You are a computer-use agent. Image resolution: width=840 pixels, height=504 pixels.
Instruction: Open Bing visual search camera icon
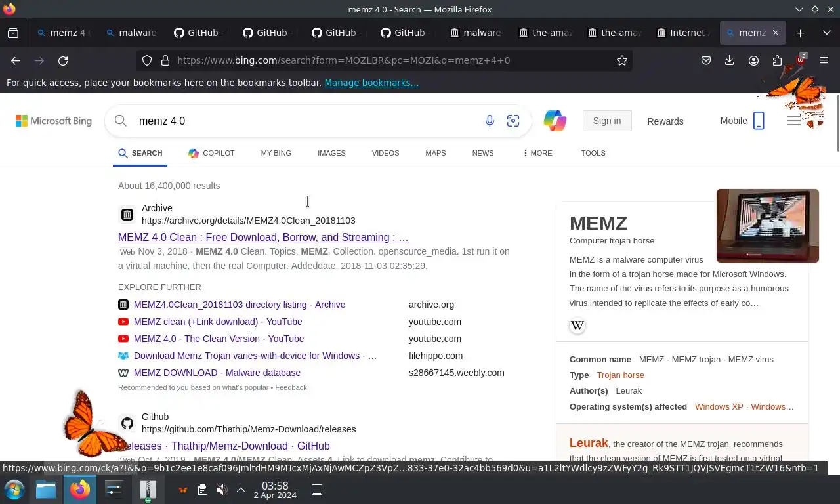tap(513, 121)
